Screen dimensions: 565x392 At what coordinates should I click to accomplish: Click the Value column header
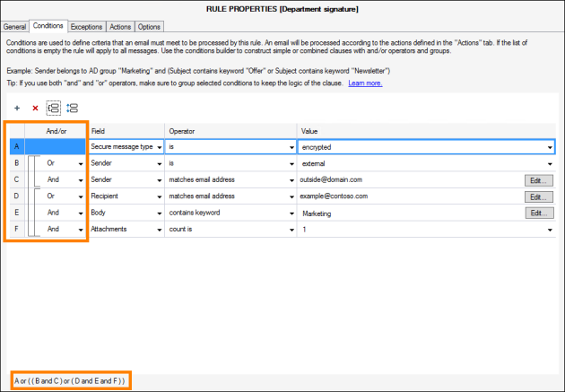[426, 131]
